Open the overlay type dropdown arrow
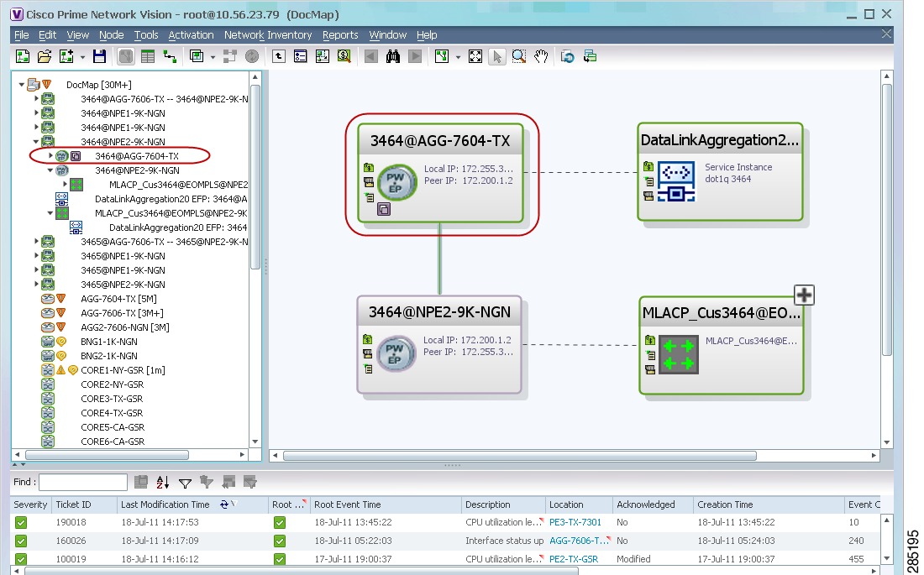Viewport: 924px width, 575px height. [213, 57]
